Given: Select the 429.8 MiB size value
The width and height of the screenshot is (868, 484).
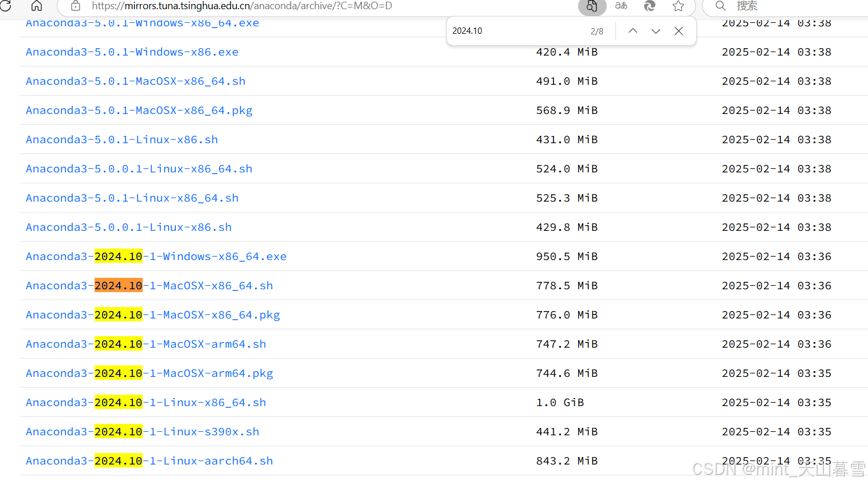Looking at the screenshot, I should 567,227.
